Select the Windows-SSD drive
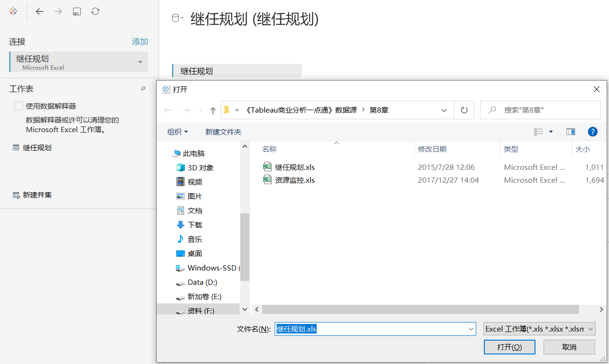 (207, 268)
